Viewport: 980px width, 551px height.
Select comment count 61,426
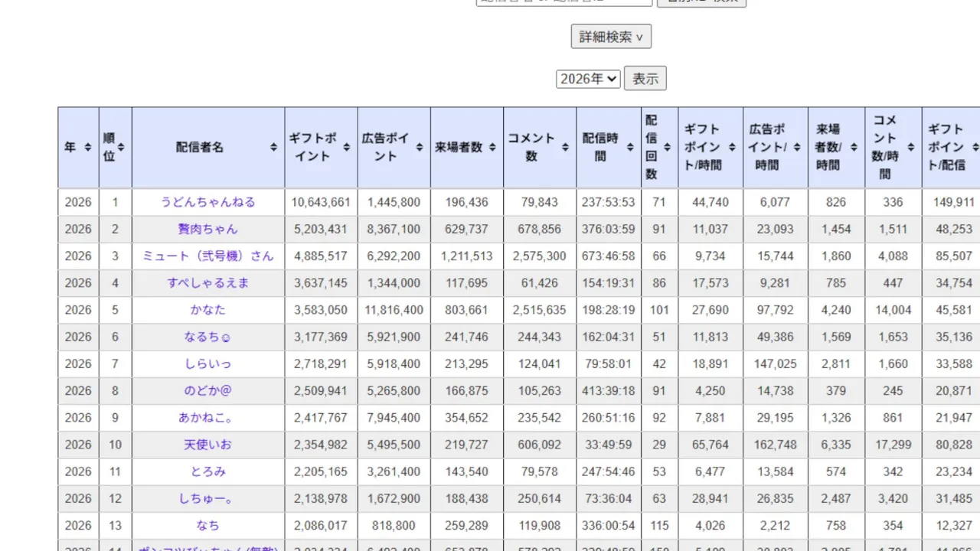pos(540,282)
